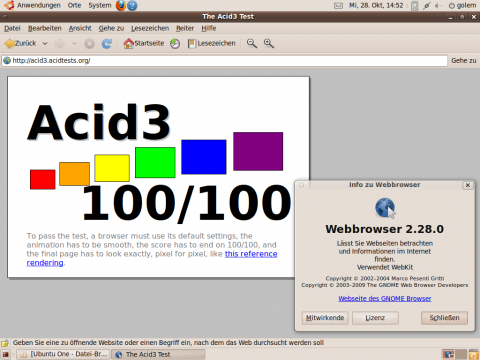
Task: Open the Orte panel menu
Action: (74, 5)
